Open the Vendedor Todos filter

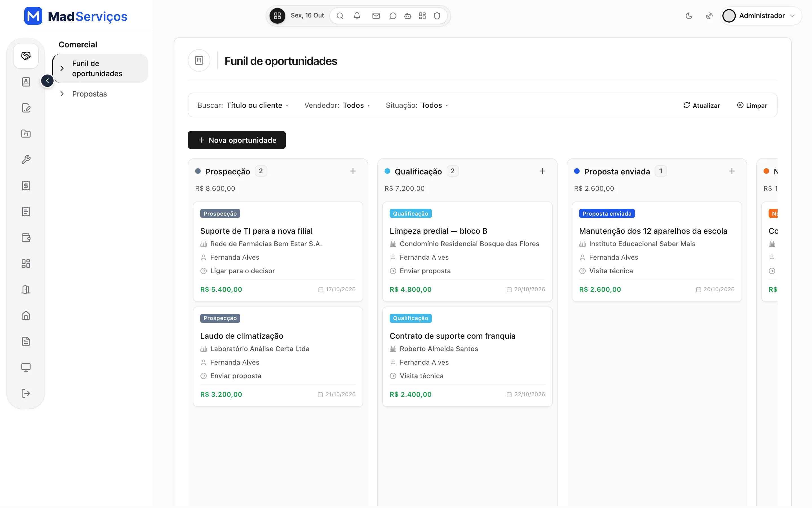pyautogui.click(x=337, y=105)
